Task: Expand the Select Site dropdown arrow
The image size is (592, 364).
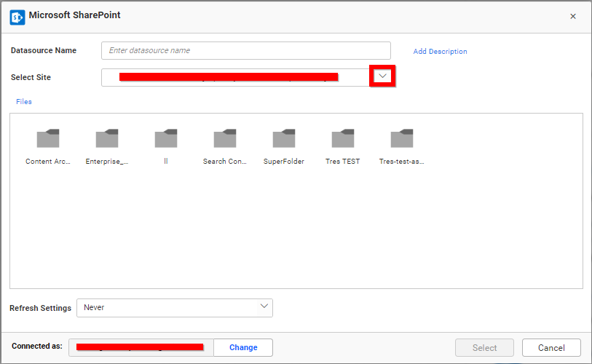Action: click(x=382, y=76)
